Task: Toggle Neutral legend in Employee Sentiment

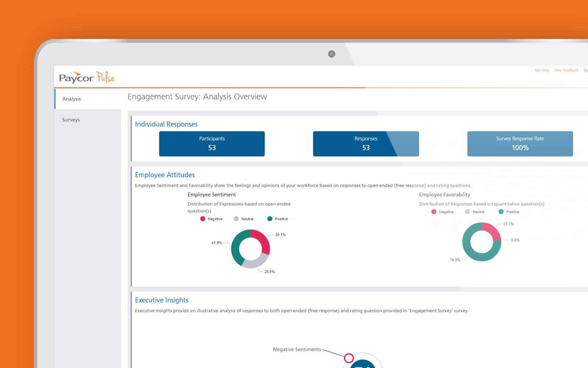Action: (244, 219)
